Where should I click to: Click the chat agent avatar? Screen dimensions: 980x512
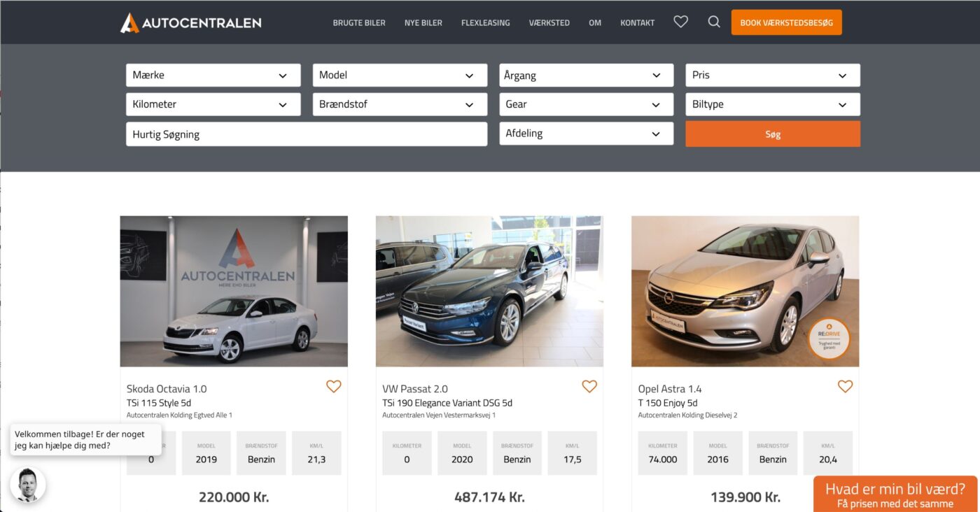click(28, 485)
